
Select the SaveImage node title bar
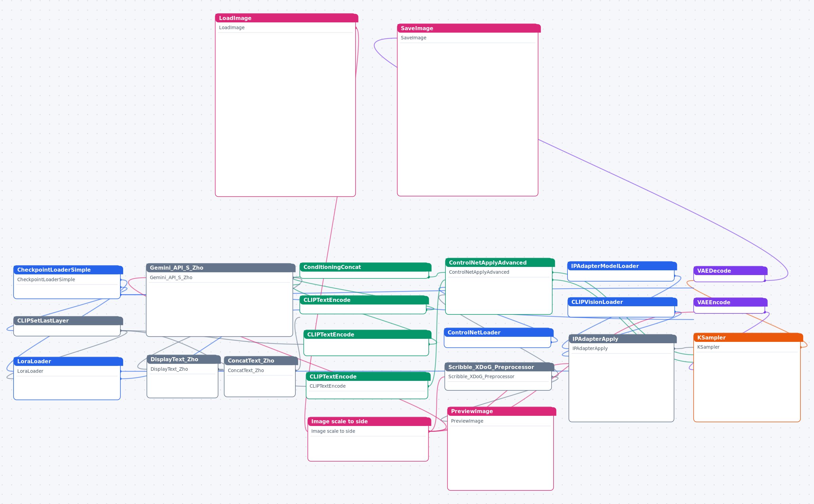click(x=469, y=28)
